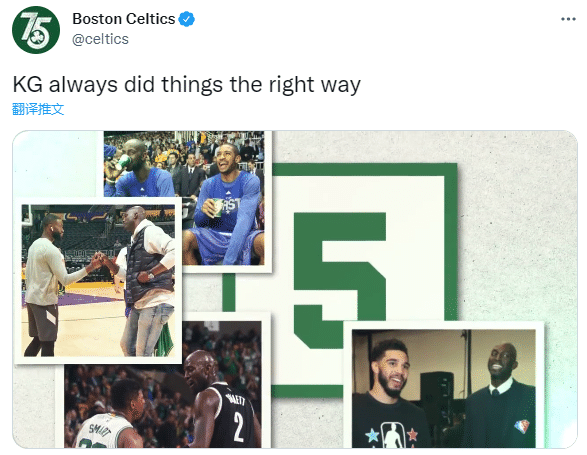Click the 翻译推文 translate link

click(x=38, y=109)
